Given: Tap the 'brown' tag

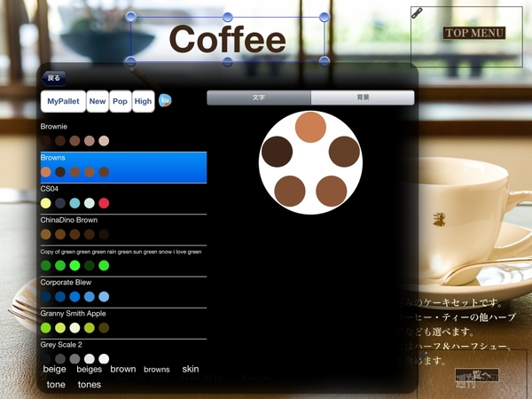Looking at the screenshot, I should pyautogui.click(x=123, y=369).
